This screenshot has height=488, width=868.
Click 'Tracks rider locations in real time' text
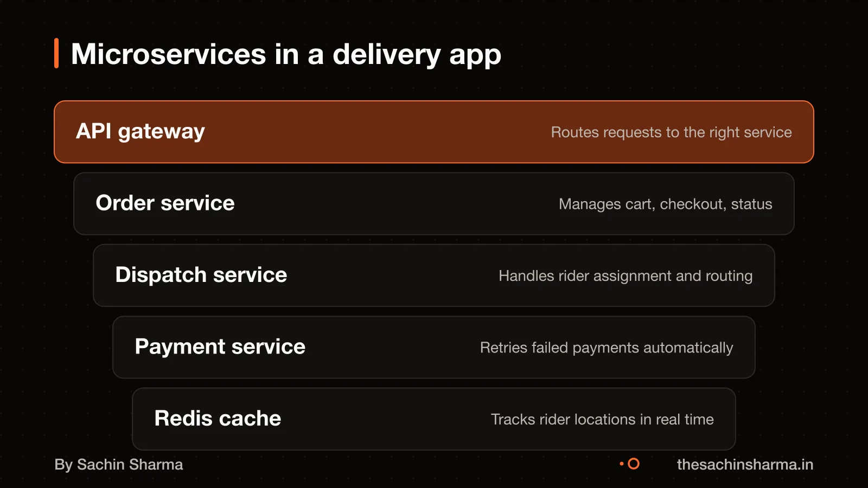pos(602,420)
